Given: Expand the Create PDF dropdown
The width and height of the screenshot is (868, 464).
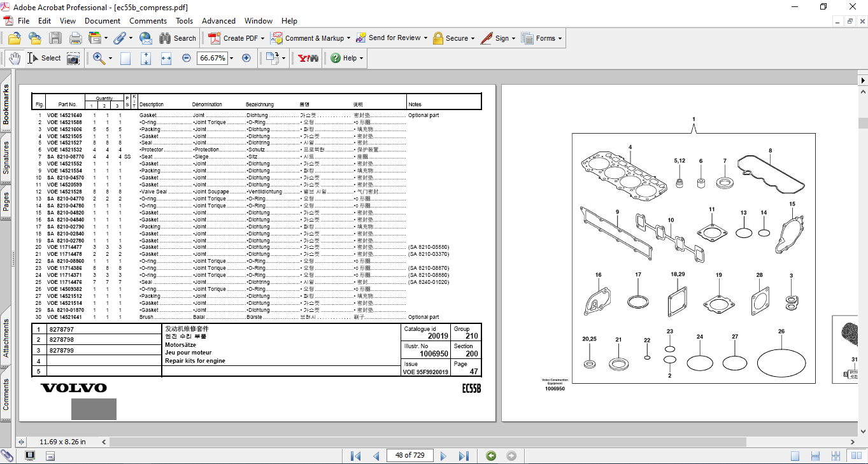Looking at the screenshot, I should [x=262, y=38].
